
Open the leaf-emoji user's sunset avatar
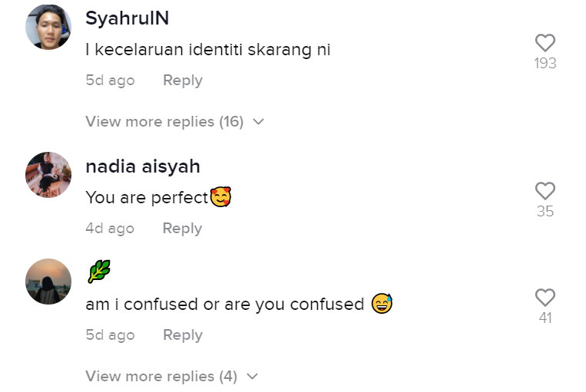[x=48, y=282]
